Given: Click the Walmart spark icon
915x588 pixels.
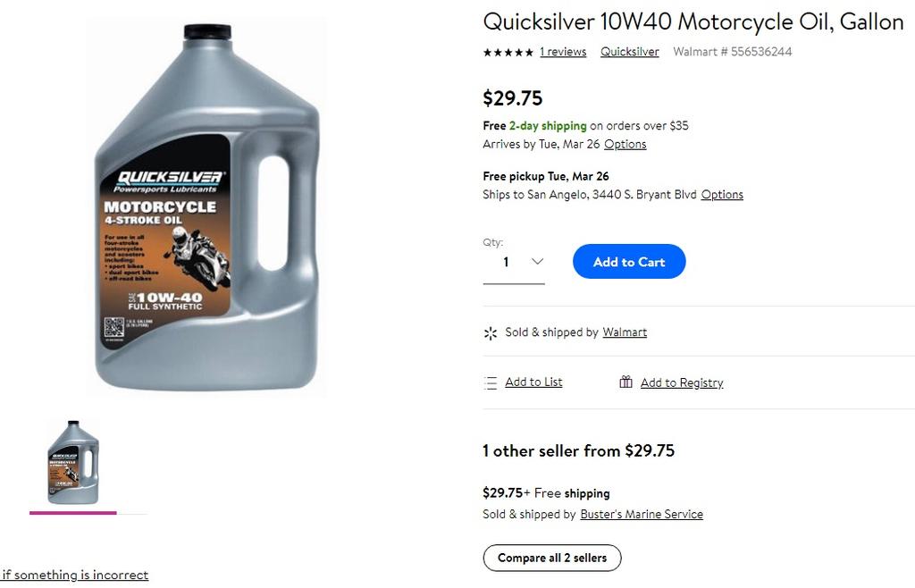Looking at the screenshot, I should 491,333.
